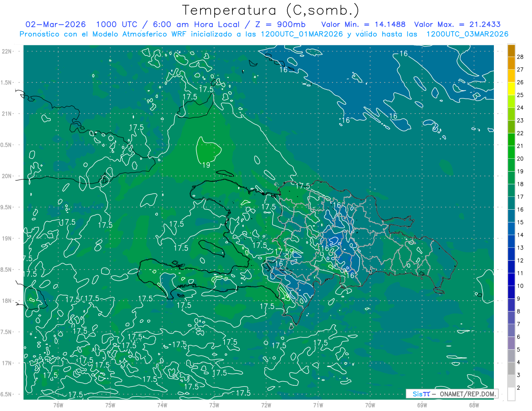Click the "18" value on the color scale

coord(520,184)
